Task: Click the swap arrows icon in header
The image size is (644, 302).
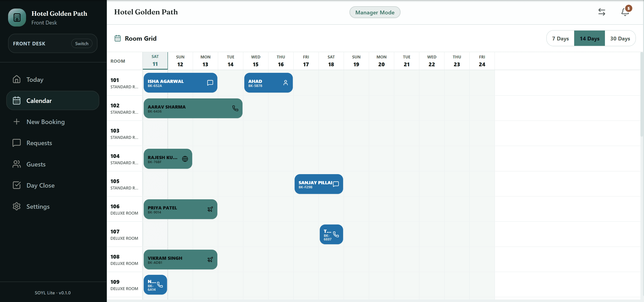Action: click(x=602, y=12)
